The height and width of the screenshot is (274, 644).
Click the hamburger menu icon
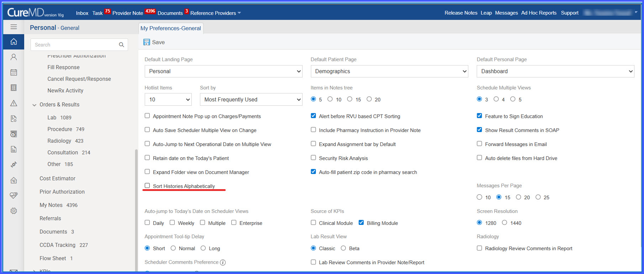[14, 27]
